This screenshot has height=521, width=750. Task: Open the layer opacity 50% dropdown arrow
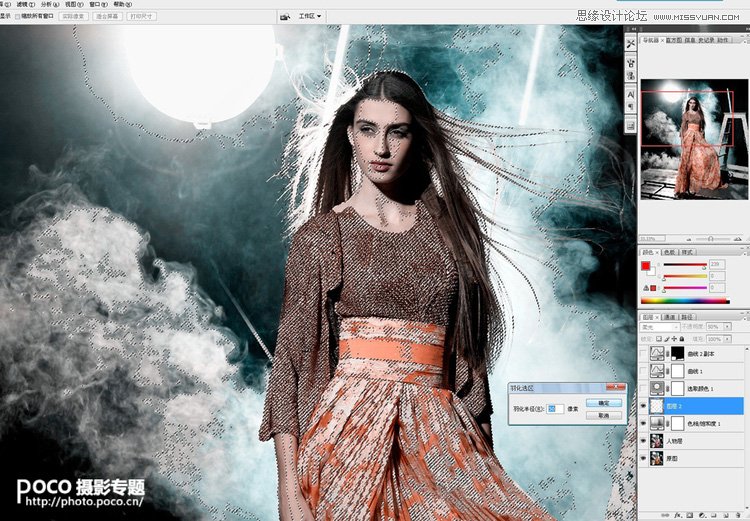727,327
